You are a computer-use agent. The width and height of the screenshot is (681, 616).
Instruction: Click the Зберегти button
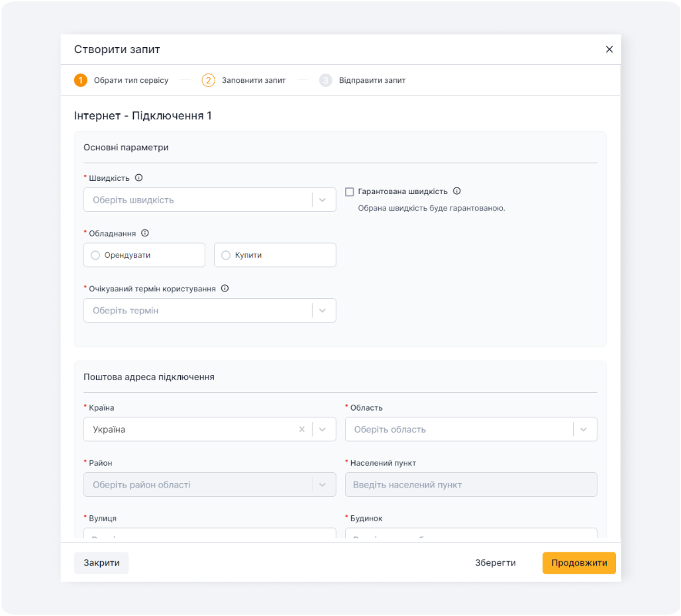click(x=495, y=563)
